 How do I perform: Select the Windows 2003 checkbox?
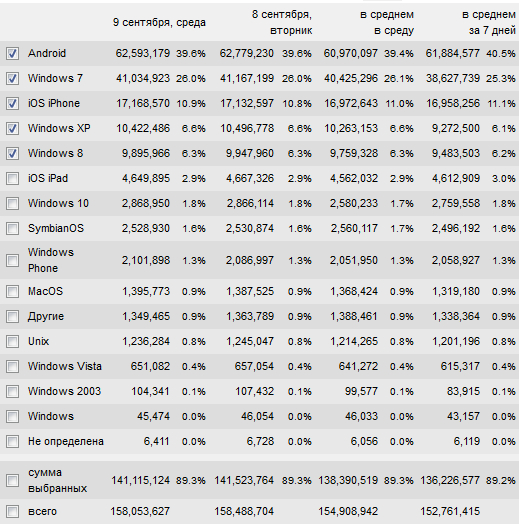[x=12, y=391]
